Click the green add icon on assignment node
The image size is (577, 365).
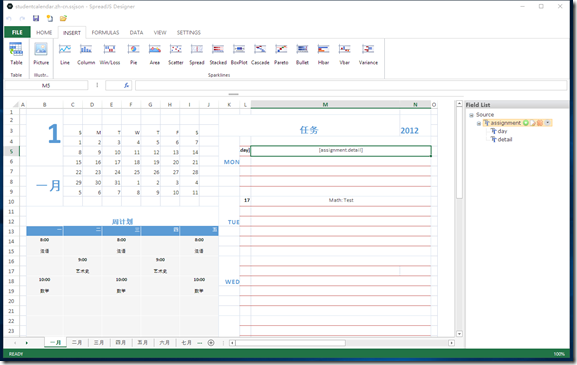click(x=526, y=123)
